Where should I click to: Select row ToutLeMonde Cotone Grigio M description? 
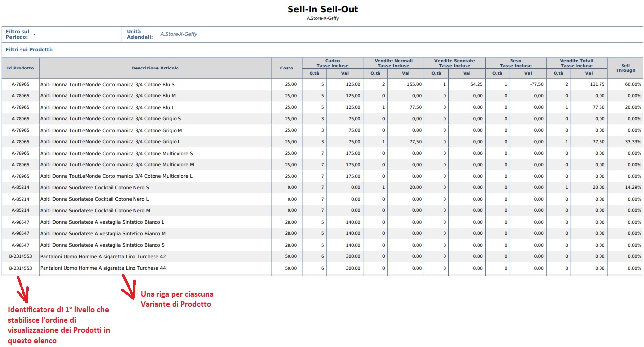pos(111,130)
